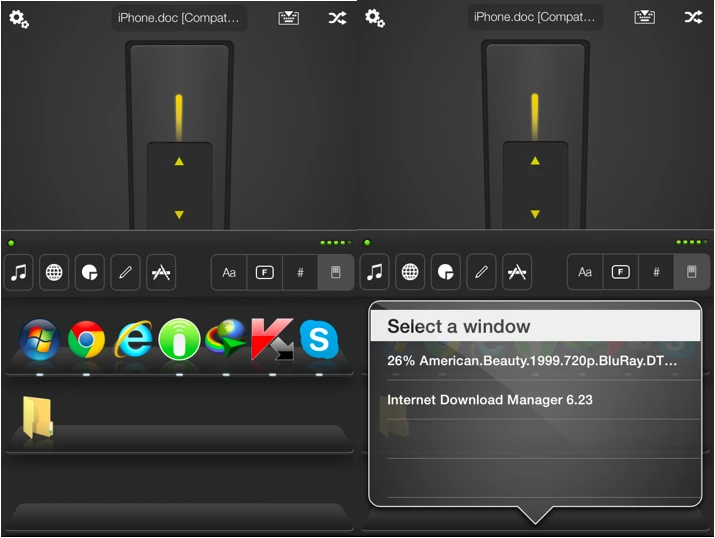Image resolution: width=715 pixels, height=538 pixels.
Task: Expand the iPhone.doc window title in left screen
Action: point(179,18)
